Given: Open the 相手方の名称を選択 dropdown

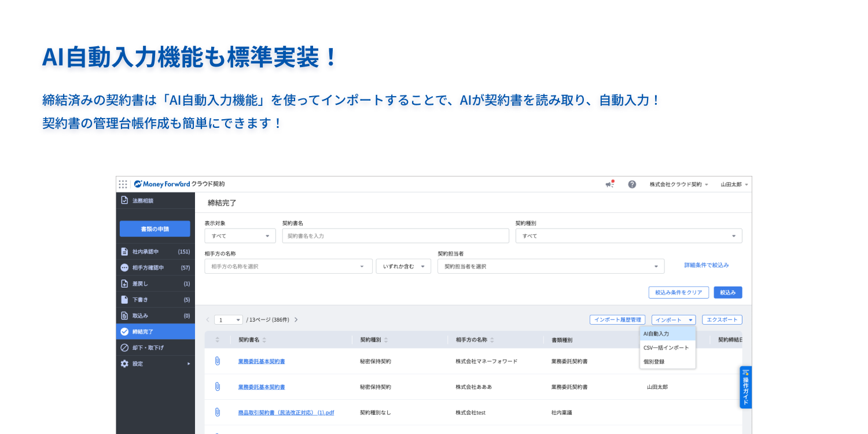Looking at the screenshot, I should 288,266.
